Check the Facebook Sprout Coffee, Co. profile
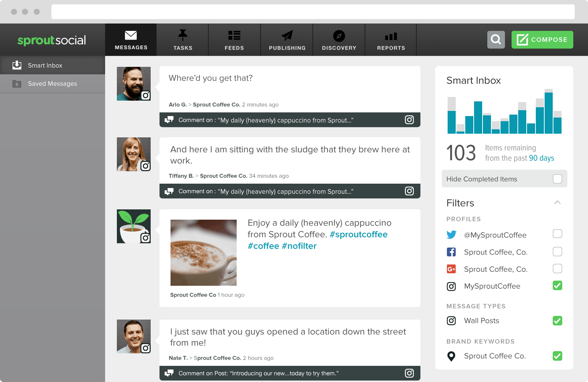The image size is (588, 382). (x=557, y=252)
